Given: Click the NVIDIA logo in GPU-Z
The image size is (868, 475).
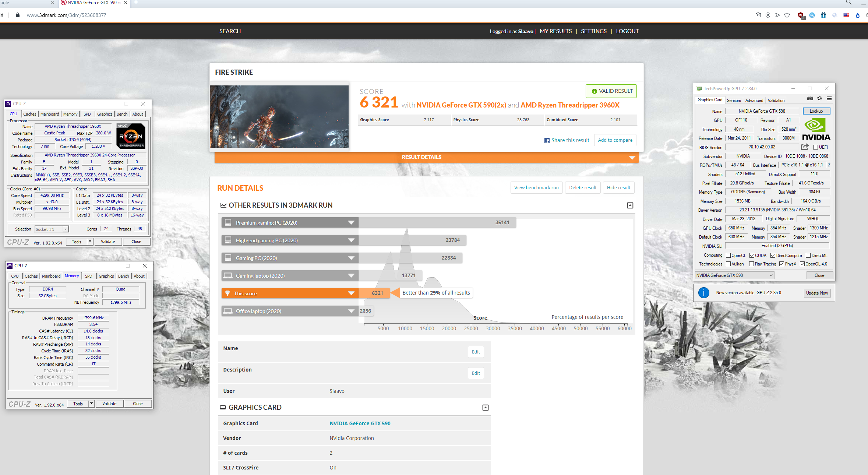Looking at the screenshot, I should 816,129.
